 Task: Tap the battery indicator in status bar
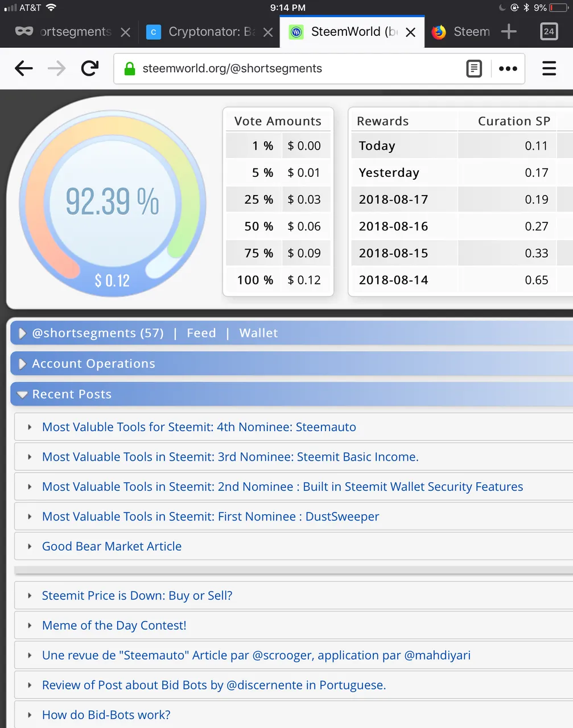558,7
